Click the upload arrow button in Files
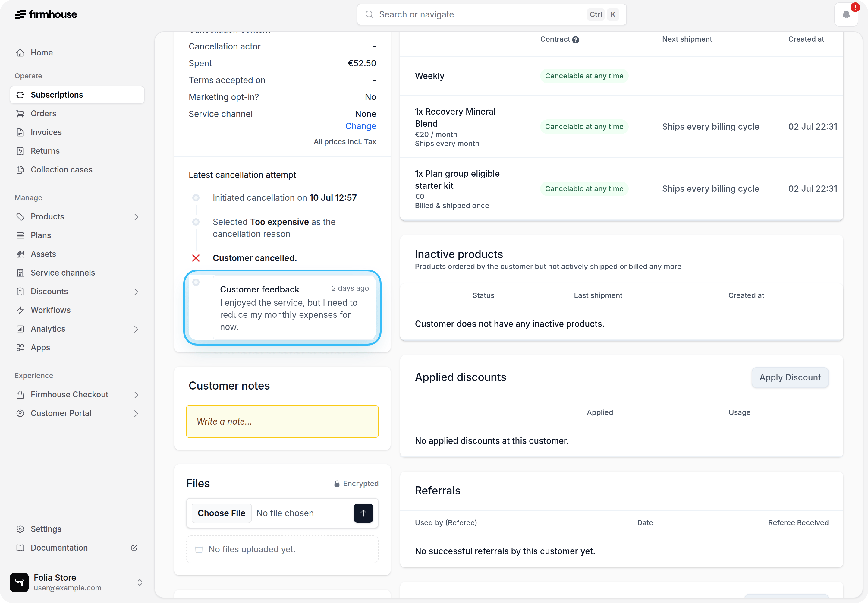The height and width of the screenshot is (603, 868). pyautogui.click(x=363, y=513)
